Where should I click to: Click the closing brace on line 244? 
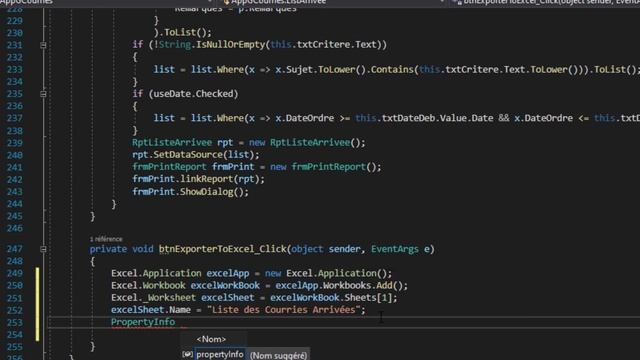pyautogui.click(x=114, y=204)
